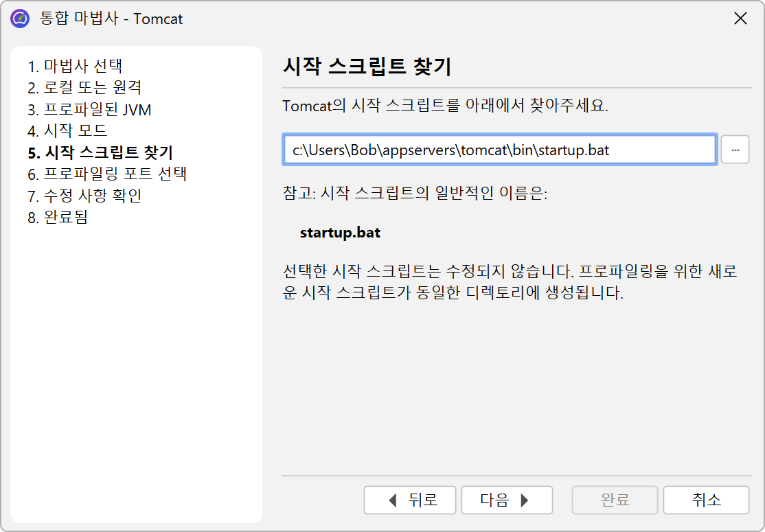
Task: Select step 7. 수정 사항 확인
Action: [x=85, y=196]
